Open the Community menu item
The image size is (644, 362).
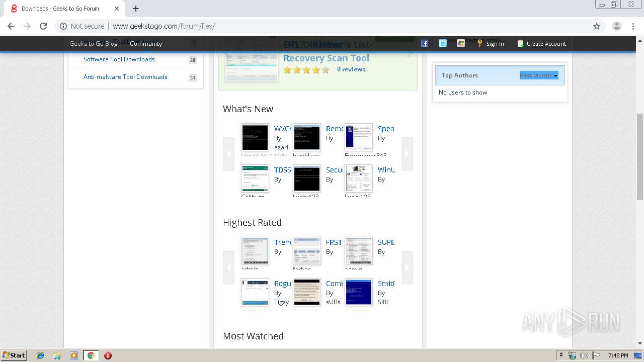(146, 44)
